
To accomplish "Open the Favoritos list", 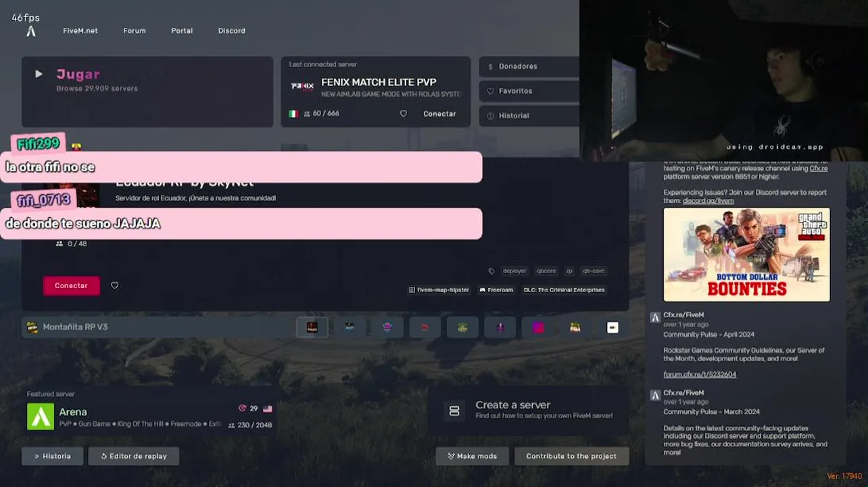I will pyautogui.click(x=529, y=91).
